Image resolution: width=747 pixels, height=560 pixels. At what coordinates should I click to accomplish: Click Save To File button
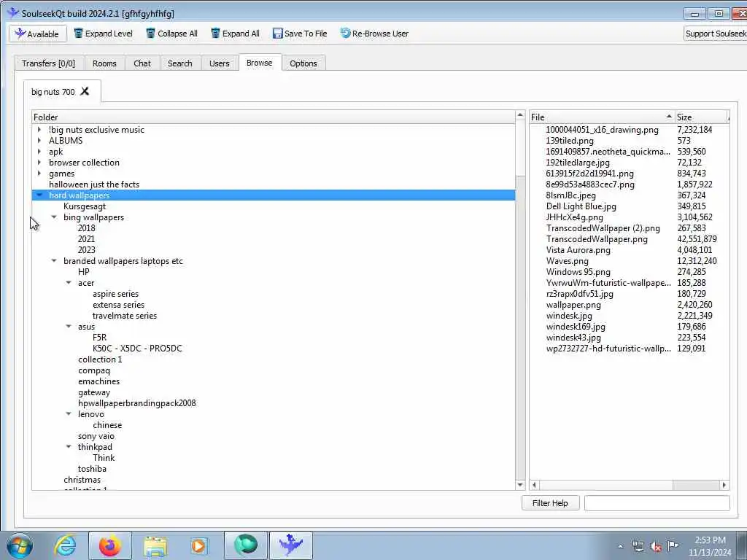300,34
